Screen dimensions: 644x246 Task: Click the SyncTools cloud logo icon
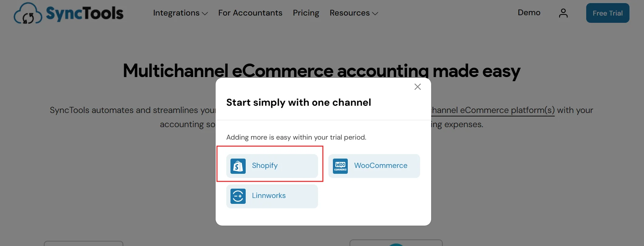pyautogui.click(x=28, y=13)
